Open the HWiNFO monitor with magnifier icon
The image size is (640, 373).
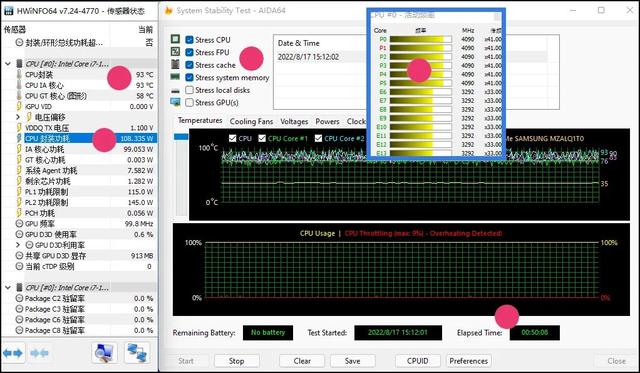(x=104, y=353)
